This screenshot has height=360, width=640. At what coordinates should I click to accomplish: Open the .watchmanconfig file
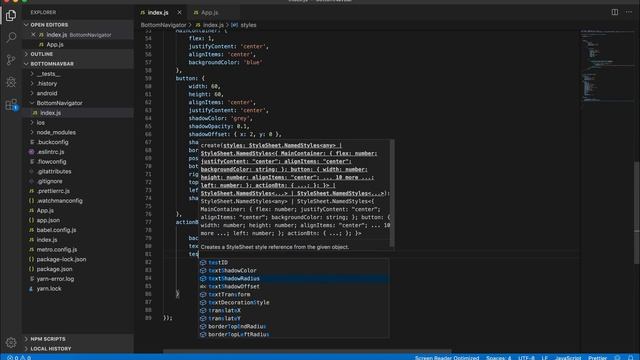tap(78, 201)
